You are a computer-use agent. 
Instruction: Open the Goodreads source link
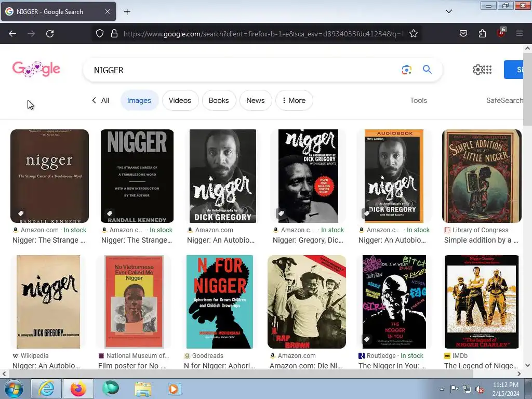coord(204,355)
